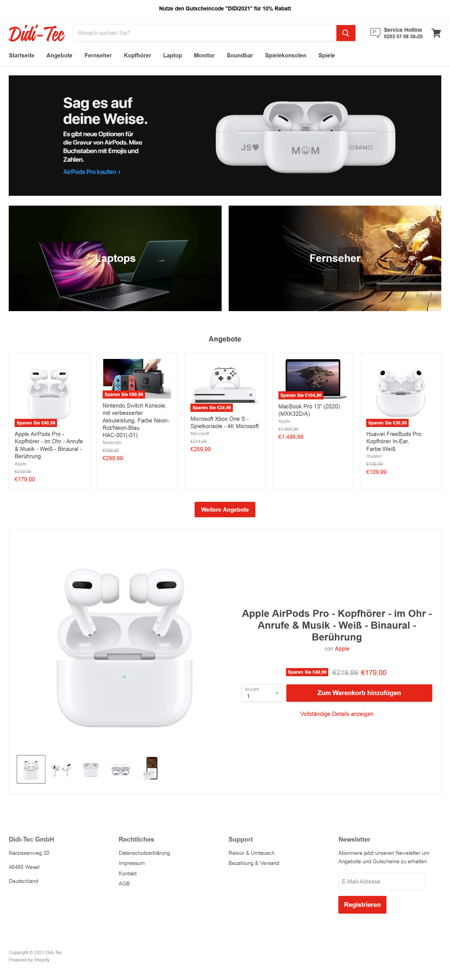Click Zum Warenkorb hinzufügen button

pyautogui.click(x=359, y=693)
